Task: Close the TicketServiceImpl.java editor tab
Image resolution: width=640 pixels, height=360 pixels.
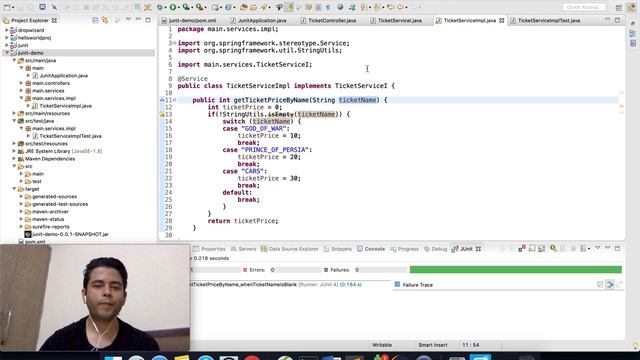Action: 502,20
